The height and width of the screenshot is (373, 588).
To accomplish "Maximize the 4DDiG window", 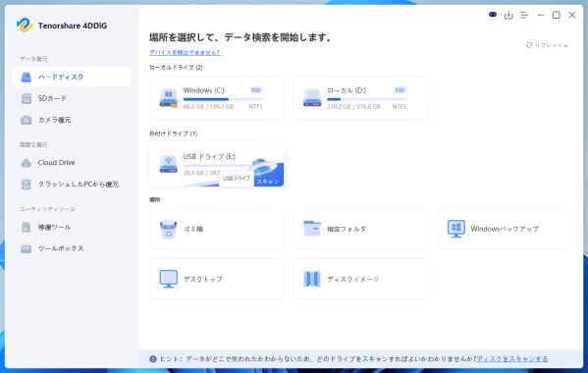I will pos(557,15).
